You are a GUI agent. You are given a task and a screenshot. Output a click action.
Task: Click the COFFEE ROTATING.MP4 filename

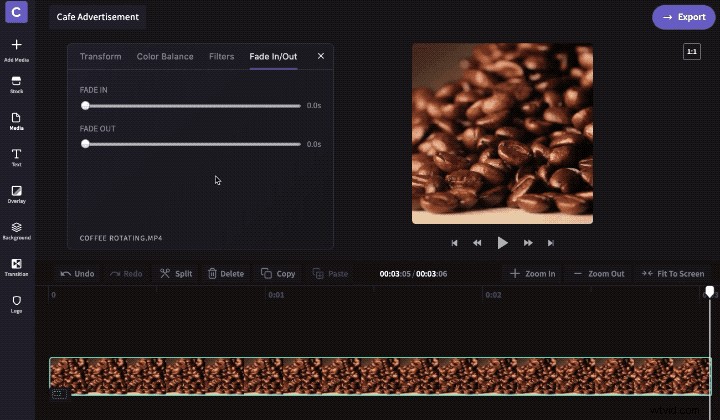coord(121,238)
